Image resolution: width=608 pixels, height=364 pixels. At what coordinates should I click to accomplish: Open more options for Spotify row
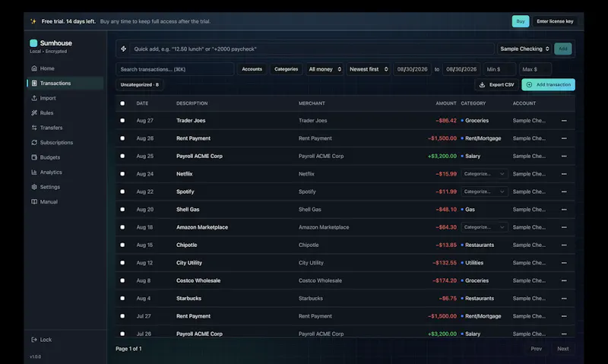(564, 191)
